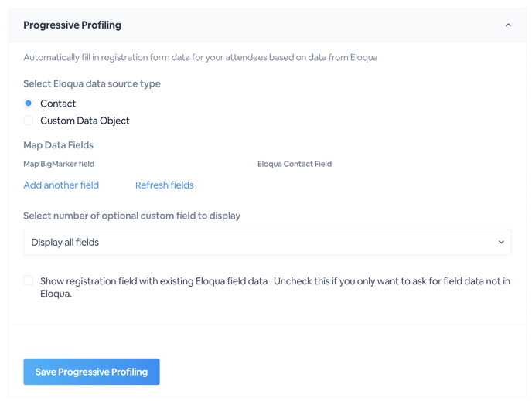This screenshot has height=401, width=532.
Task: Click the Add another field link
Action: [61, 185]
